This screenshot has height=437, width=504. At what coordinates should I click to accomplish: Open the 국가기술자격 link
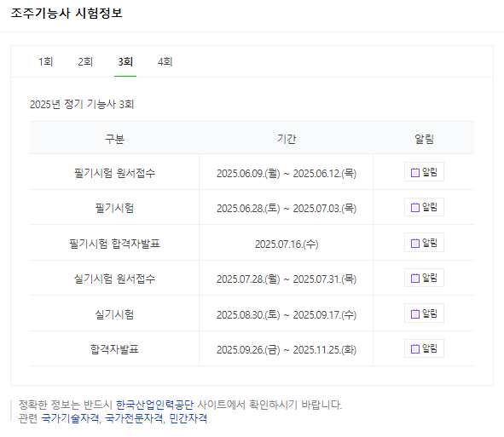click(x=71, y=418)
